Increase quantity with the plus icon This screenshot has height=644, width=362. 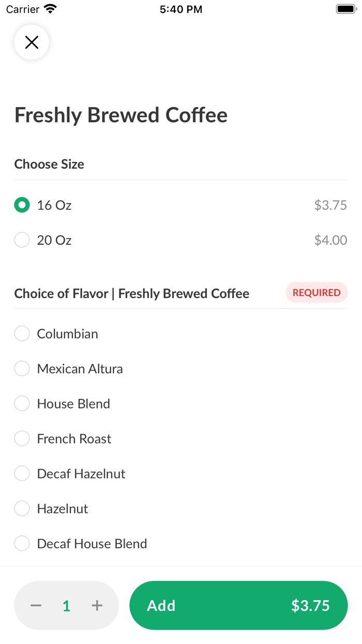97,606
